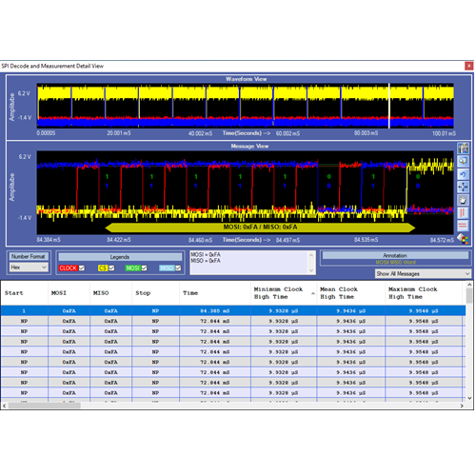
Task: Click the light blue MISO legend swatch
Action: pos(167,268)
